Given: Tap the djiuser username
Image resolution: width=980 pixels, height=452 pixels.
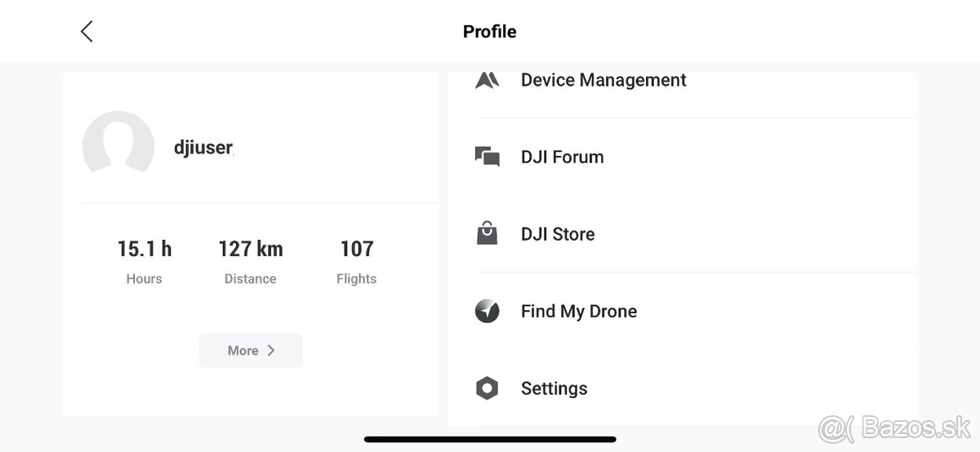Looking at the screenshot, I should 203,148.
